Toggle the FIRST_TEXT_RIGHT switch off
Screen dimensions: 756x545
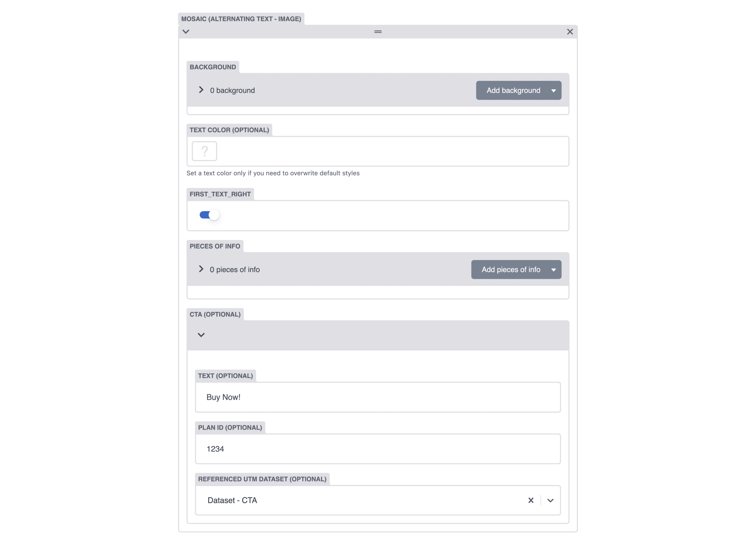pos(209,215)
